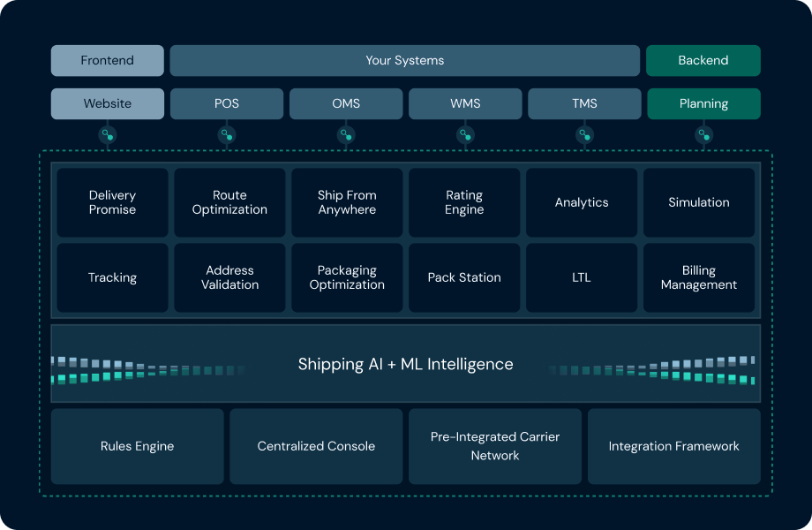Choose the Integration Framework block

[674, 447]
